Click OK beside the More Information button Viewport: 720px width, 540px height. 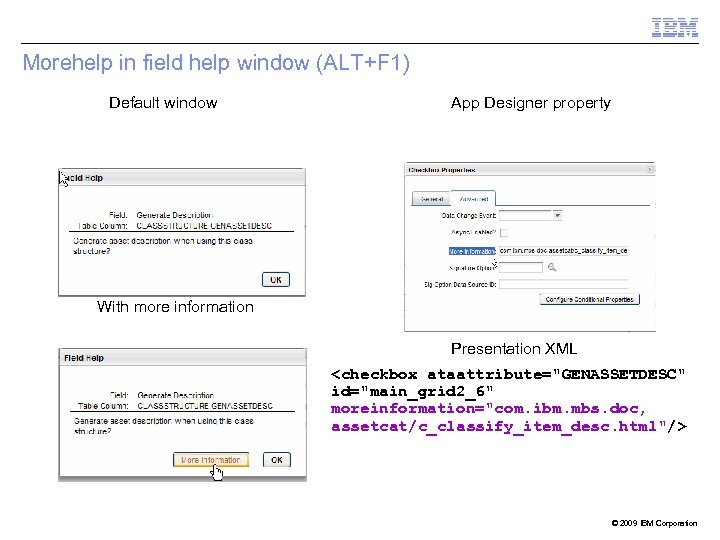tap(276, 460)
